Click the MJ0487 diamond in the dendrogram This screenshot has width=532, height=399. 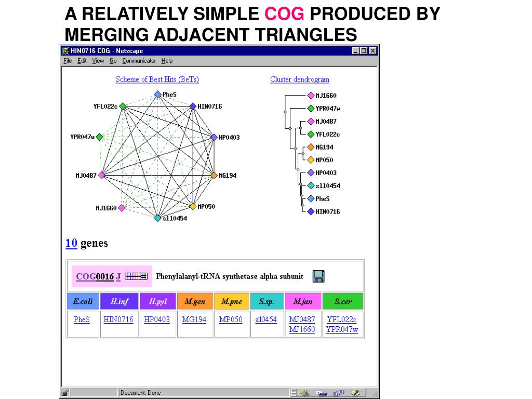pyautogui.click(x=311, y=121)
